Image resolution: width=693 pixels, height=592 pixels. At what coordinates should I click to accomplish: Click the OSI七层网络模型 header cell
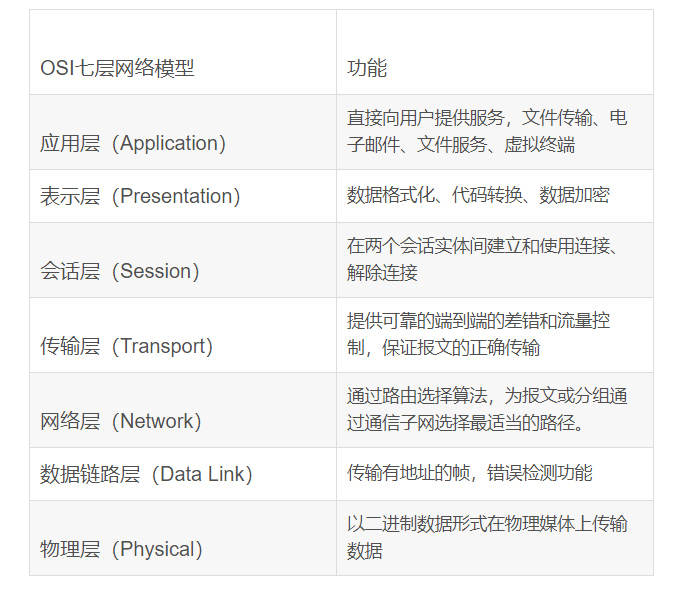click(117, 68)
